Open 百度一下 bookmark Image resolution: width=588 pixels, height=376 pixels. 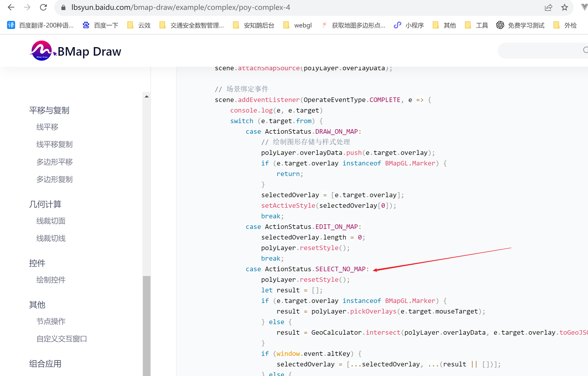101,25
